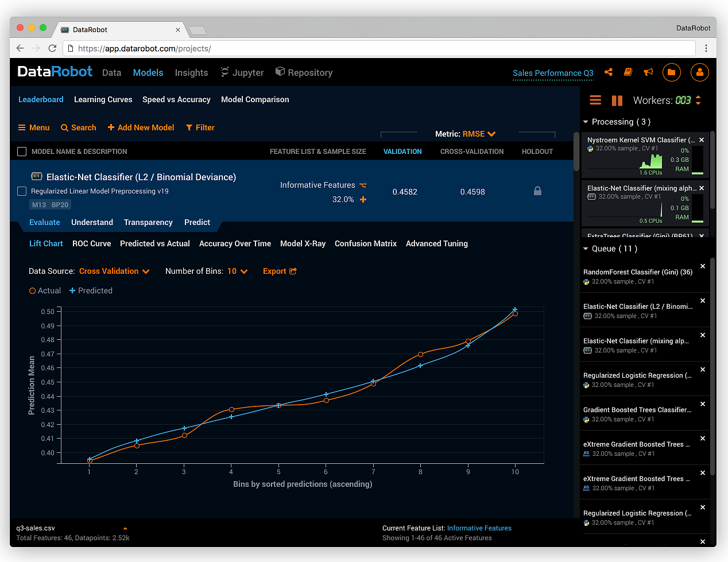Pause the worker queue
728x562 pixels.
tap(617, 100)
